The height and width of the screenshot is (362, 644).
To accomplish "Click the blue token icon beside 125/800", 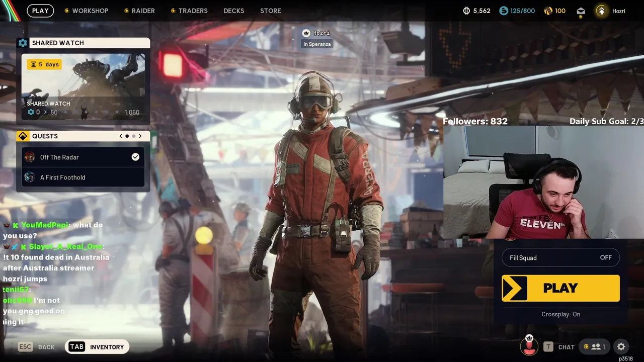I will point(504,11).
